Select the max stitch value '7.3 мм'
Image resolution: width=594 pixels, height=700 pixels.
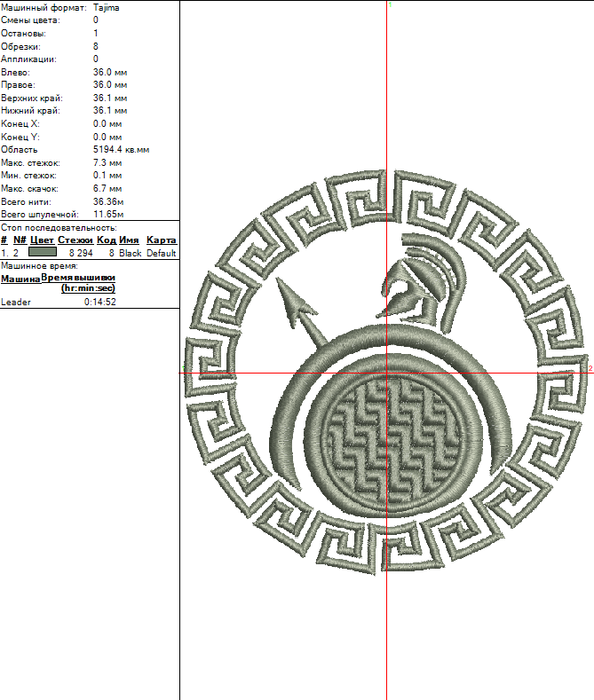107,163
